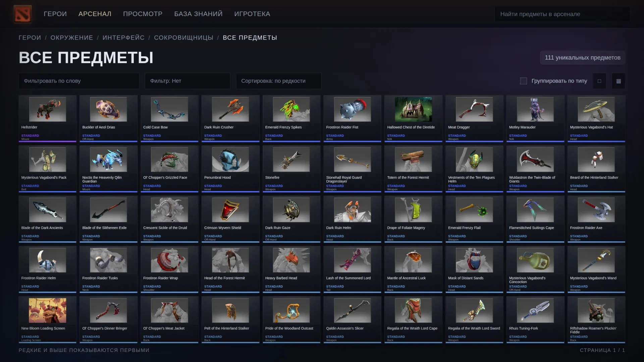Select ВСЕ ПРЕДМЕТЫ subcategory tab
This screenshot has width=644, height=362.
click(250, 38)
